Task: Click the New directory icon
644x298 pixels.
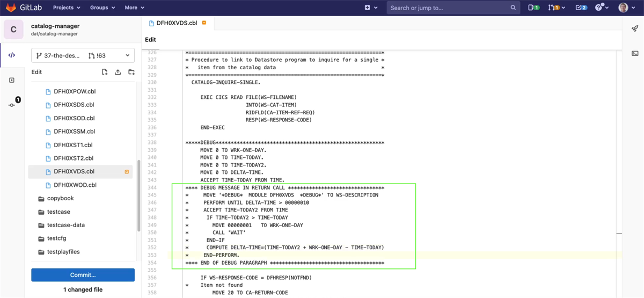Action: (130, 72)
